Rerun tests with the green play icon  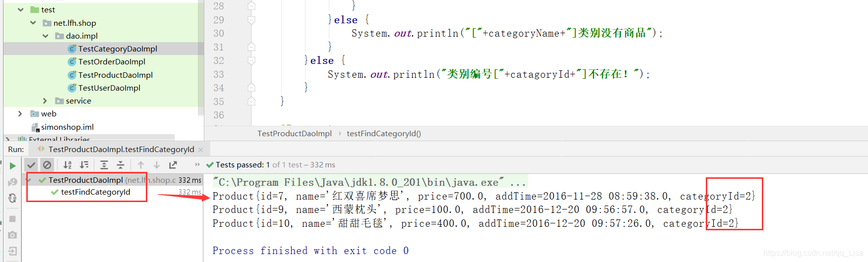pos(12,165)
